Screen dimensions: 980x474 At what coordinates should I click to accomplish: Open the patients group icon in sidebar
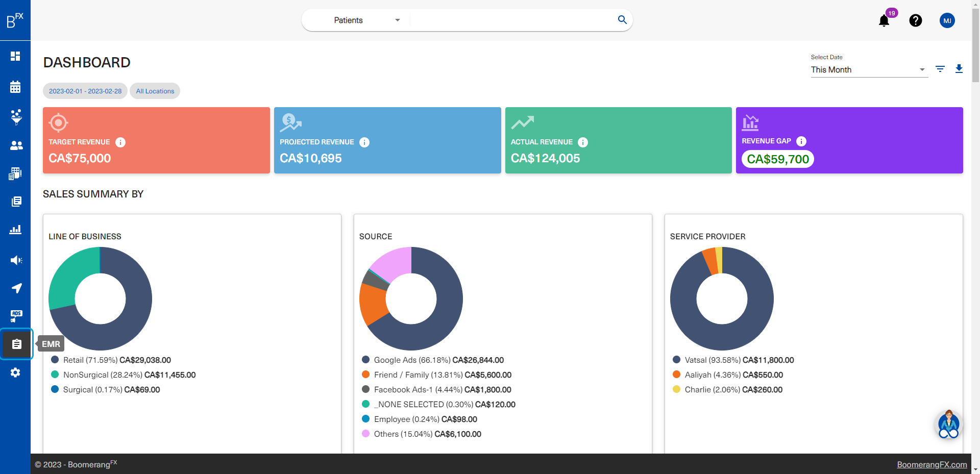click(16, 145)
